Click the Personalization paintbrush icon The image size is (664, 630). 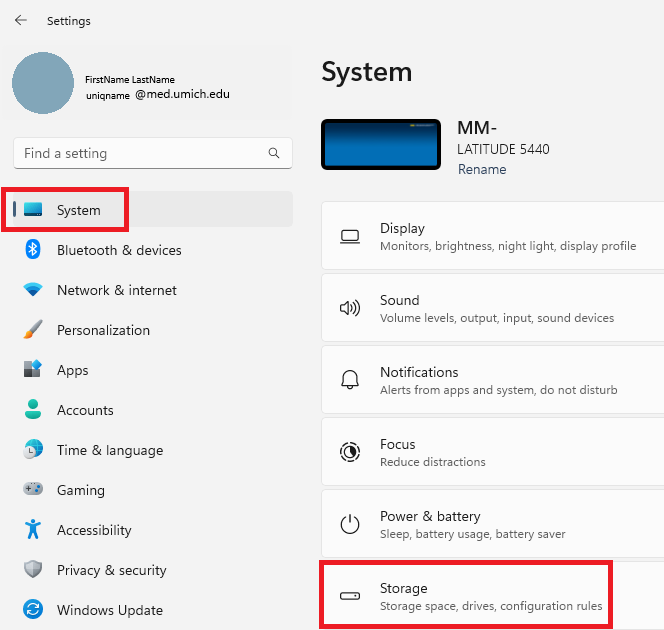click(x=33, y=330)
